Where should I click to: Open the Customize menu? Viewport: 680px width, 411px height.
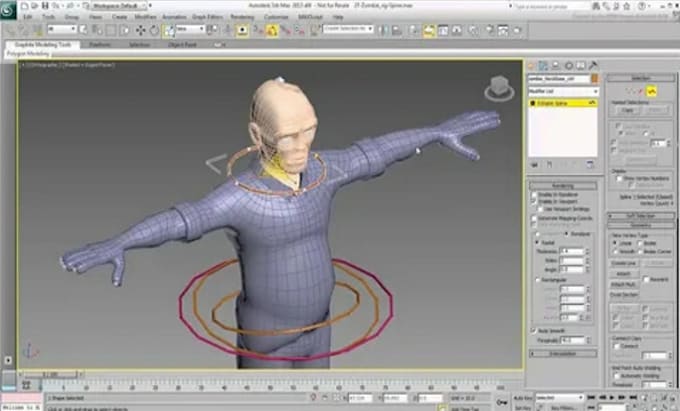pyautogui.click(x=276, y=17)
